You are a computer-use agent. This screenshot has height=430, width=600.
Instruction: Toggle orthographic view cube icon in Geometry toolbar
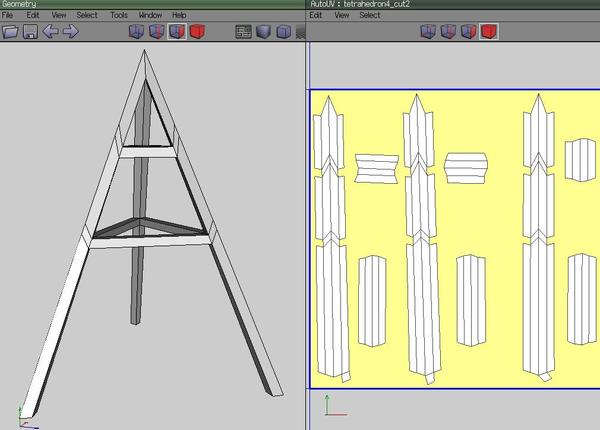(x=284, y=31)
